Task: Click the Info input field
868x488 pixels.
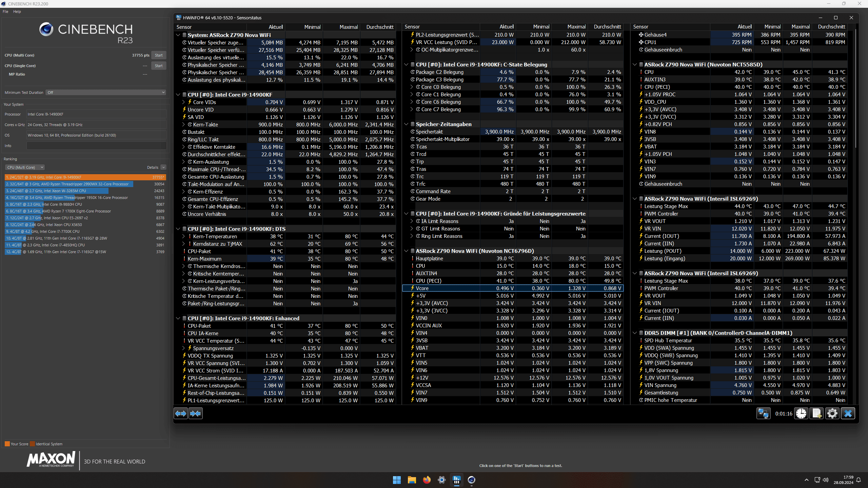Action: tap(96, 146)
